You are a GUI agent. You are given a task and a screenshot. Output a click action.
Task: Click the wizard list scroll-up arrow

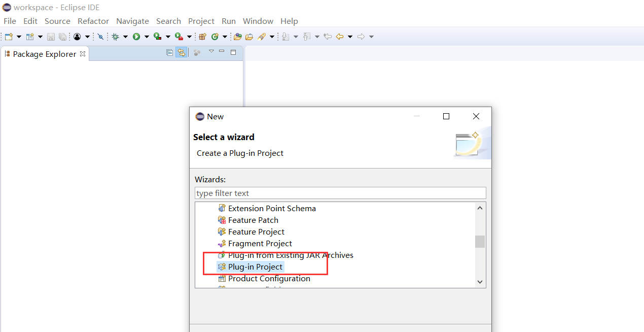coord(480,207)
